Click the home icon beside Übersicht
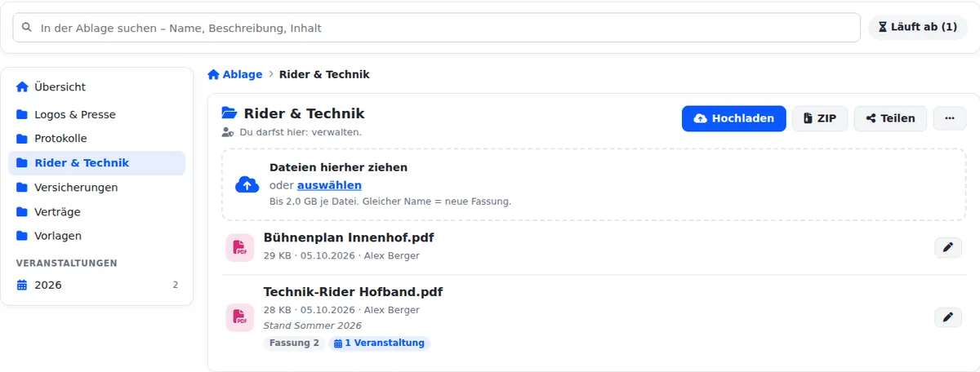The height and width of the screenshot is (372, 980). [x=22, y=86]
